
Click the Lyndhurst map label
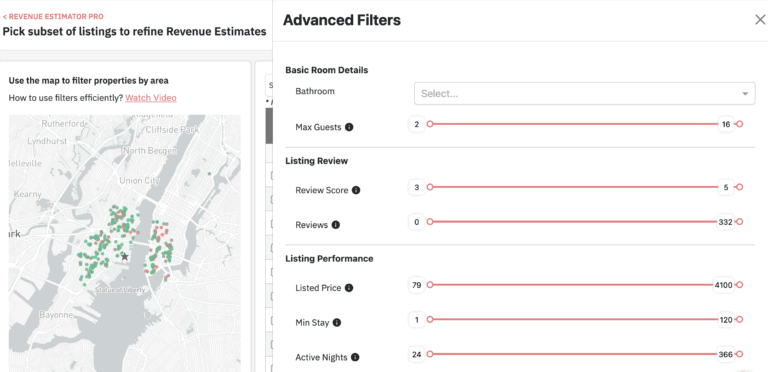[46, 140]
